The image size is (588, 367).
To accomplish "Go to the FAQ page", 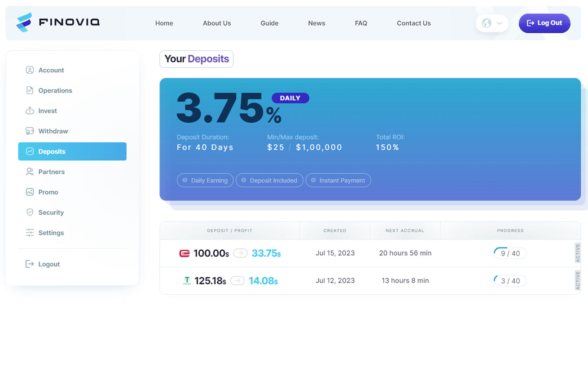I will 361,23.
